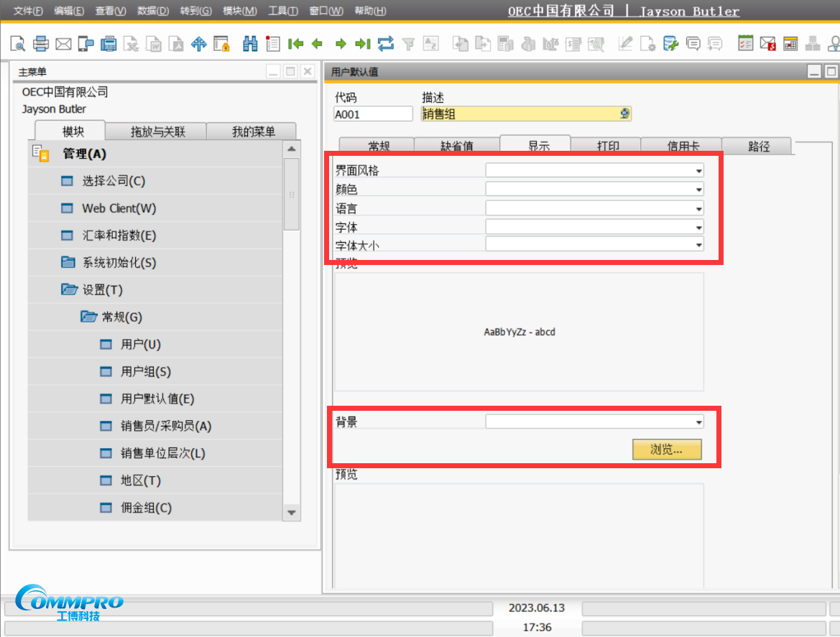This screenshot has height=637, width=840.
Task: Click the calendar icon near toolbar right end
Action: click(790, 44)
